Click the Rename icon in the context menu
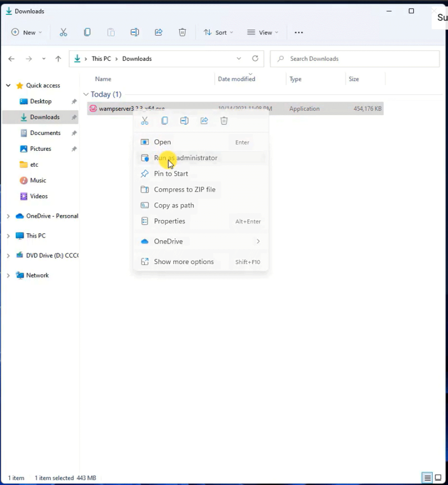Image resolution: width=448 pixels, height=485 pixels. tap(184, 121)
